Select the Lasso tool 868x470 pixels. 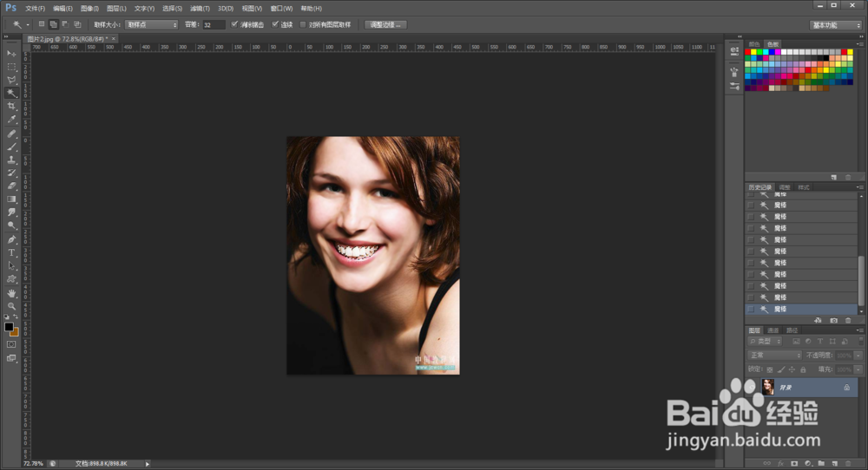coord(11,80)
